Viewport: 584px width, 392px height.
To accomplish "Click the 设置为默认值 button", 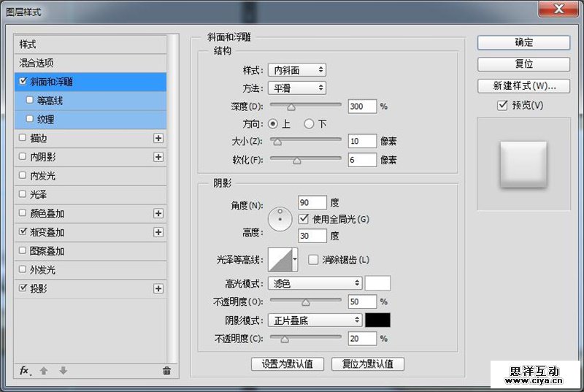I will pyautogui.click(x=287, y=364).
